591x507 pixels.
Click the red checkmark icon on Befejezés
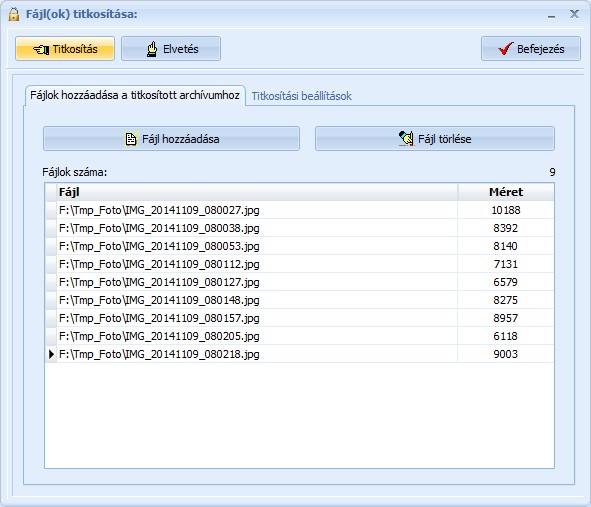click(505, 49)
